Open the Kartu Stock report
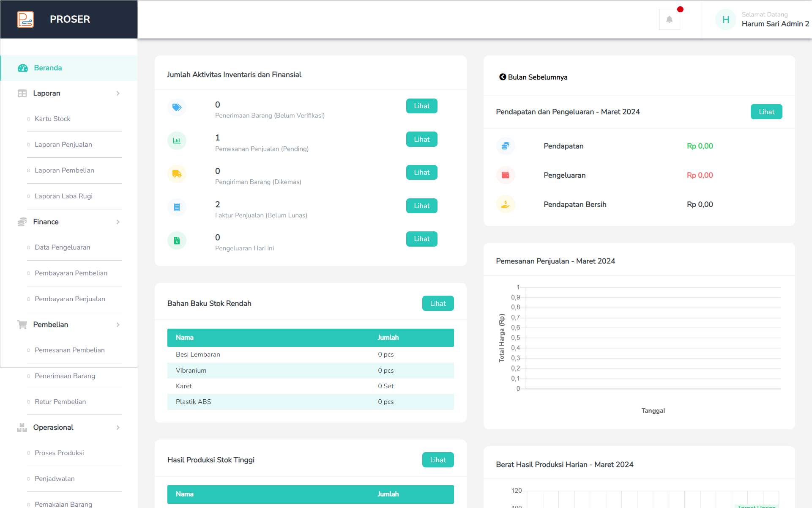 point(52,119)
